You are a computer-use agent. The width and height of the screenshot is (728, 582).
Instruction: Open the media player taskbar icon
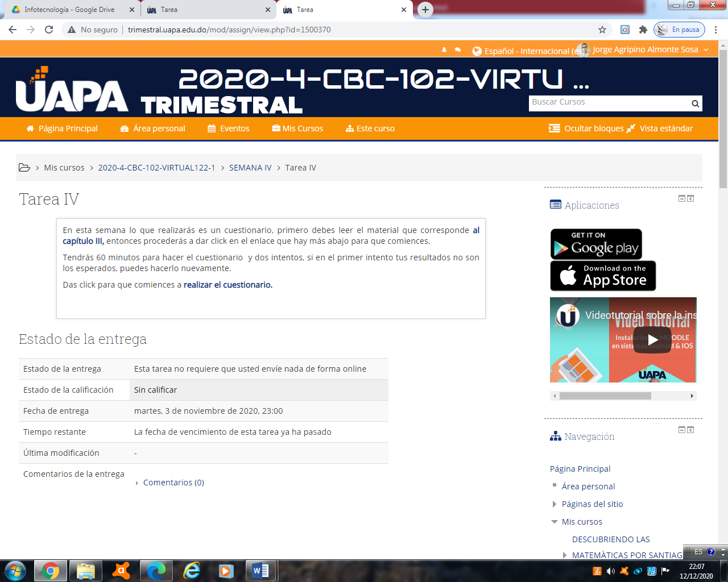(x=226, y=571)
